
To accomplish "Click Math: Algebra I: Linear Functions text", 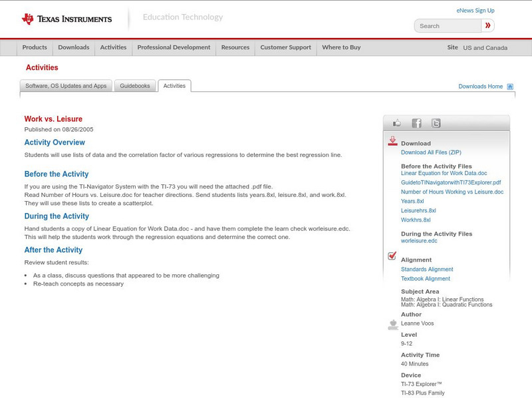I will click(442, 299).
